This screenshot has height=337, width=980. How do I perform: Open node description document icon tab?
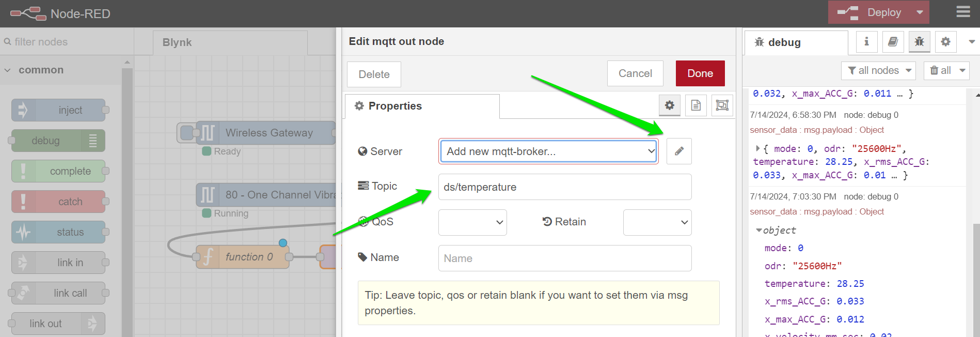point(696,105)
